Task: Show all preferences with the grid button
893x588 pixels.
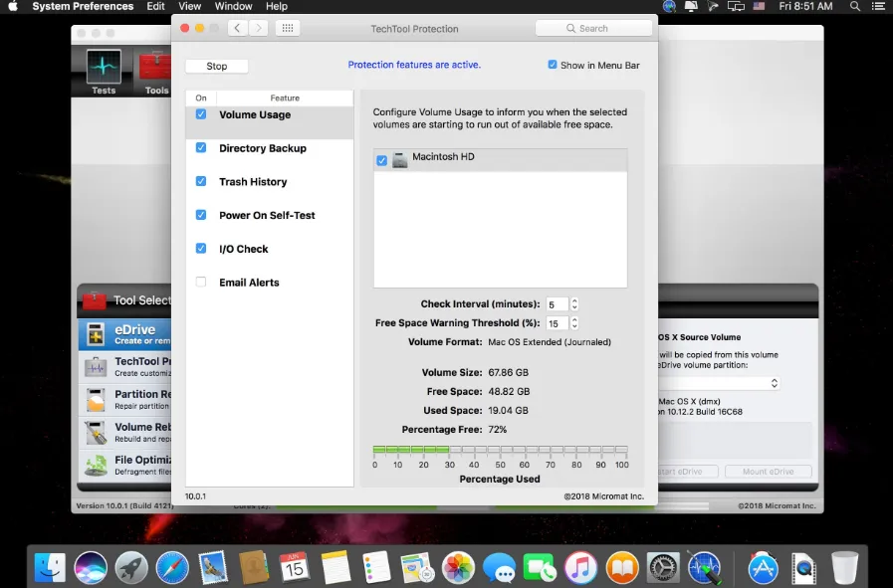Action: point(288,28)
